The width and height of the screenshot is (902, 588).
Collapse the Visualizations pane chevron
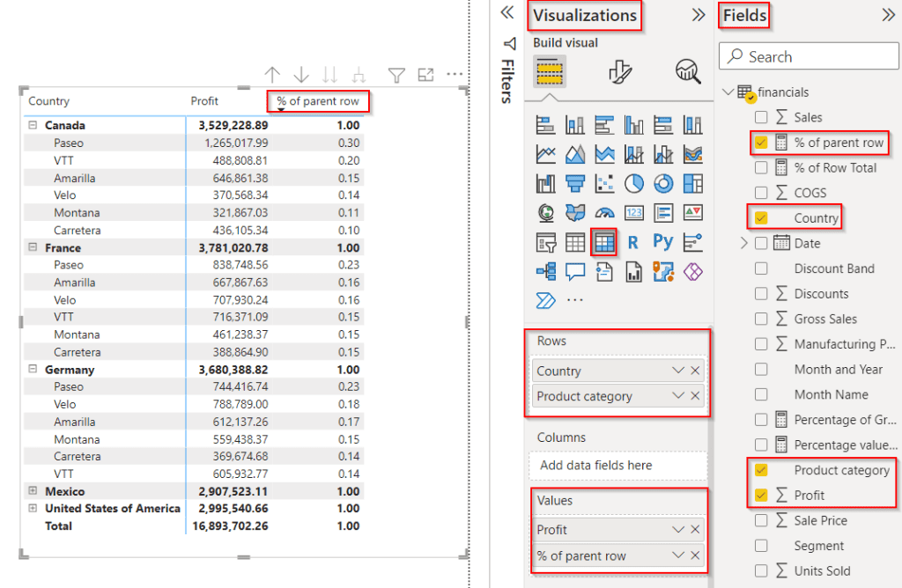tap(698, 15)
